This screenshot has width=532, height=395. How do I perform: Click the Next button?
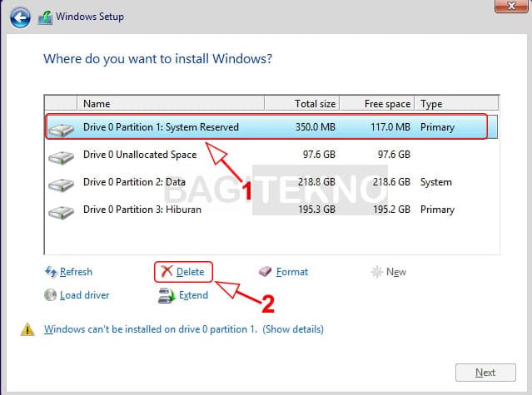click(485, 373)
